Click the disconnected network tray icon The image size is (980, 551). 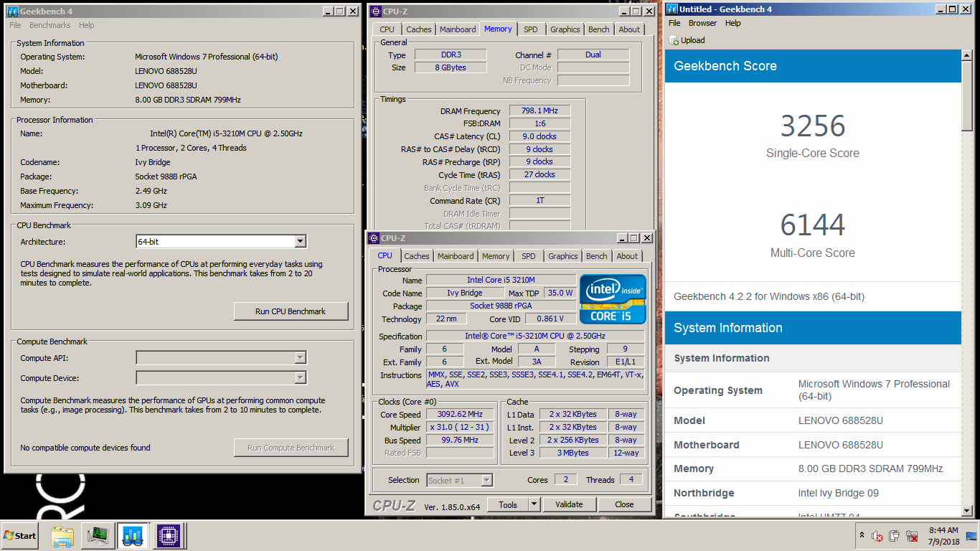(x=912, y=536)
